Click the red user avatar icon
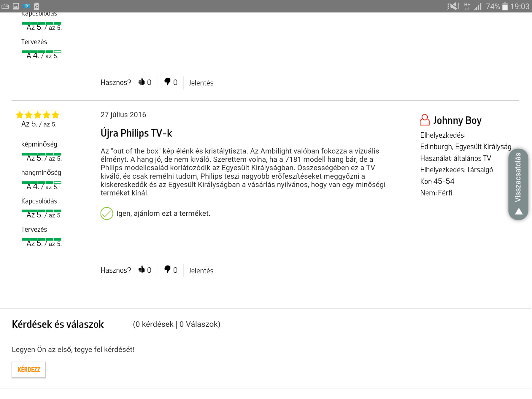Viewport: 532px width, 399px height. 425,120
